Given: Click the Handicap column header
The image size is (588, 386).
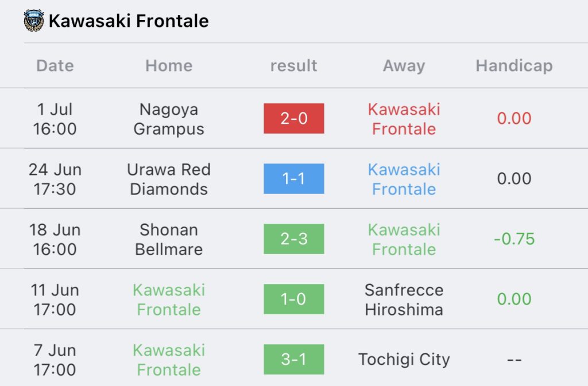Looking at the screenshot, I should (x=514, y=66).
